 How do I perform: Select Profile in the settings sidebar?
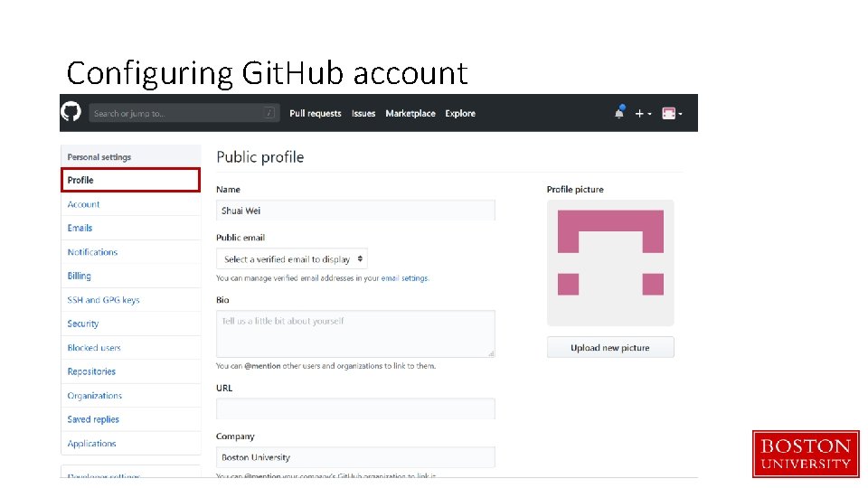point(130,181)
